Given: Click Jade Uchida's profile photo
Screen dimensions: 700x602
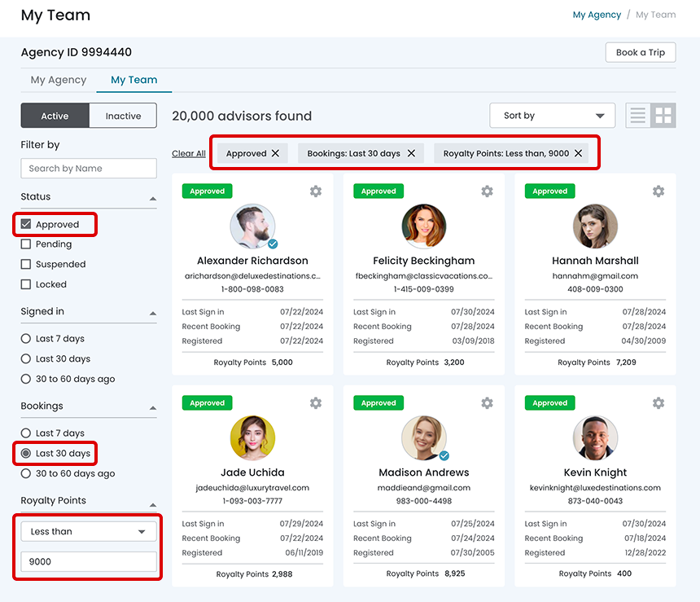Looking at the screenshot, I should tap(252, 438).
